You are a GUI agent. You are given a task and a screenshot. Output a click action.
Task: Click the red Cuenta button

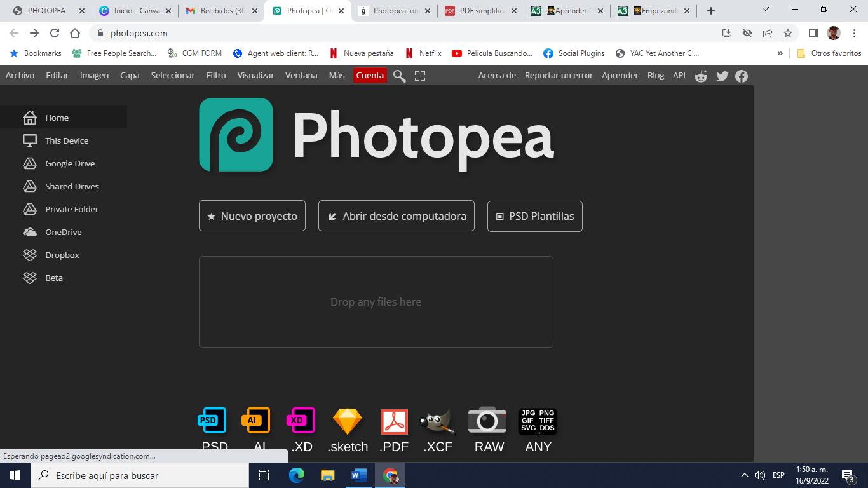click(370, 75)
